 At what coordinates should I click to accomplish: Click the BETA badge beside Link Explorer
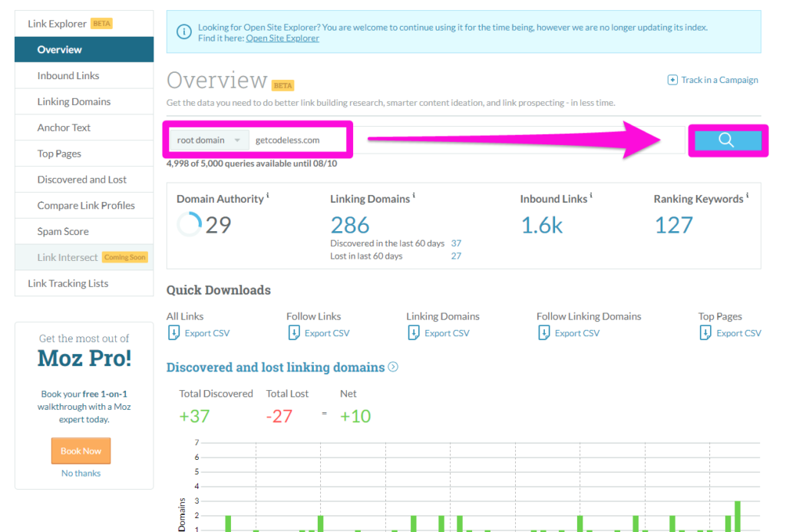pos(101,24)
